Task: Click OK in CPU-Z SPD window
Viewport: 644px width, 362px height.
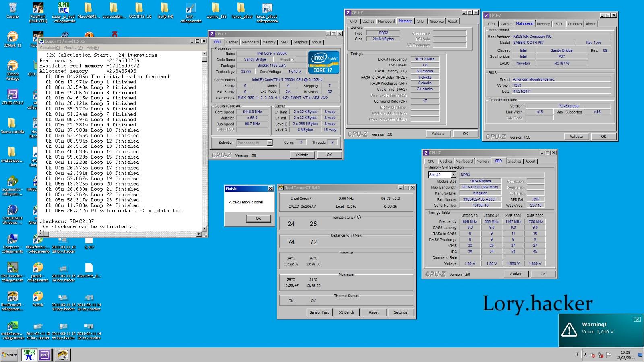Action: pyautogui.click(x=543, y=274)
